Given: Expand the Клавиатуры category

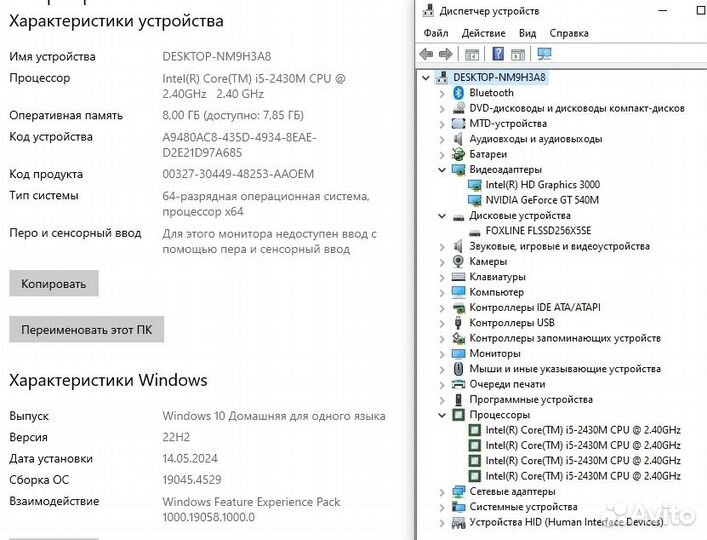Looking at the screenshot, I should [x=443, y=277].
